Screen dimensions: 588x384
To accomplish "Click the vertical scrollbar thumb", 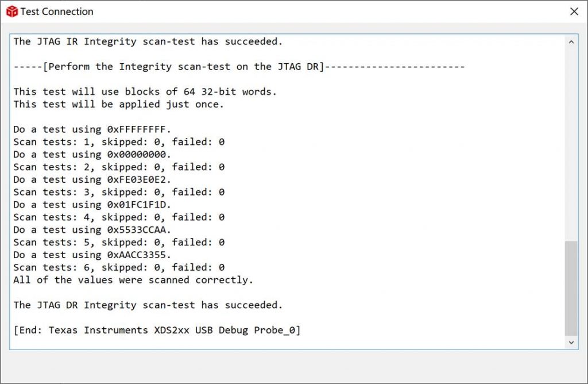I will point(571,287).
